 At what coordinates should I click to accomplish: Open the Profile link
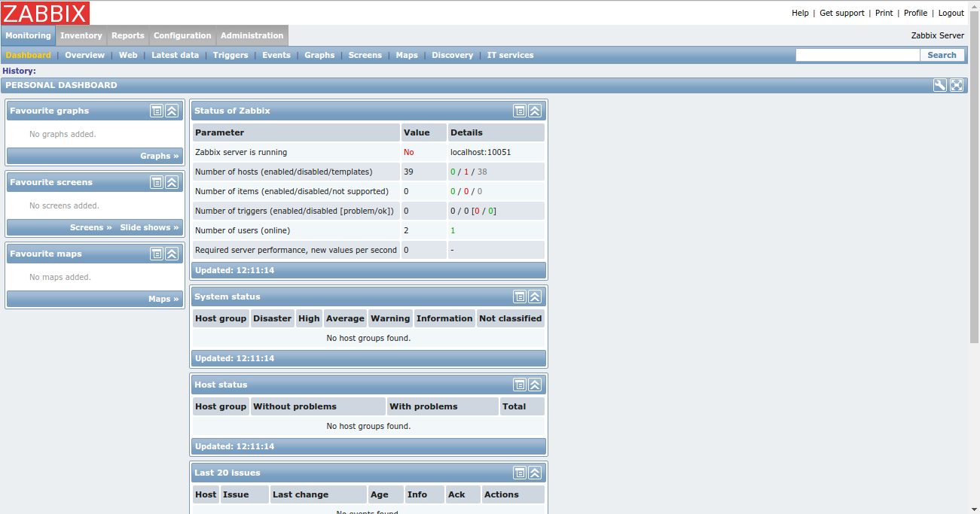[916, 13]
